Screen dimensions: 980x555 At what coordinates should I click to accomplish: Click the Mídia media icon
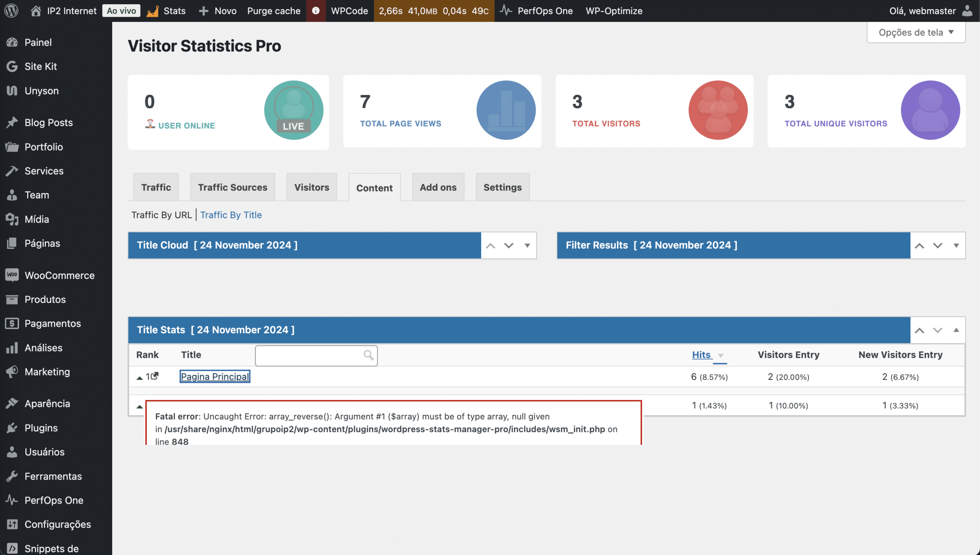pos(12,219)
